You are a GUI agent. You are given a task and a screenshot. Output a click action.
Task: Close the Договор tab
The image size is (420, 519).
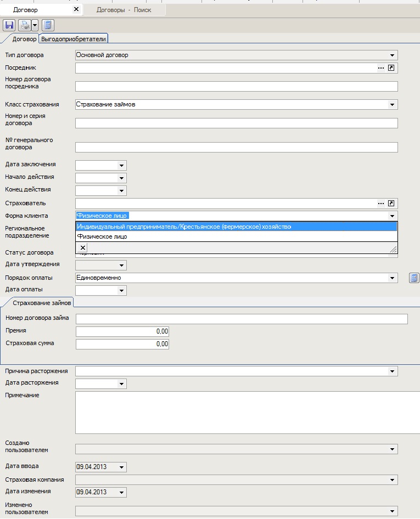coord(76,9)
